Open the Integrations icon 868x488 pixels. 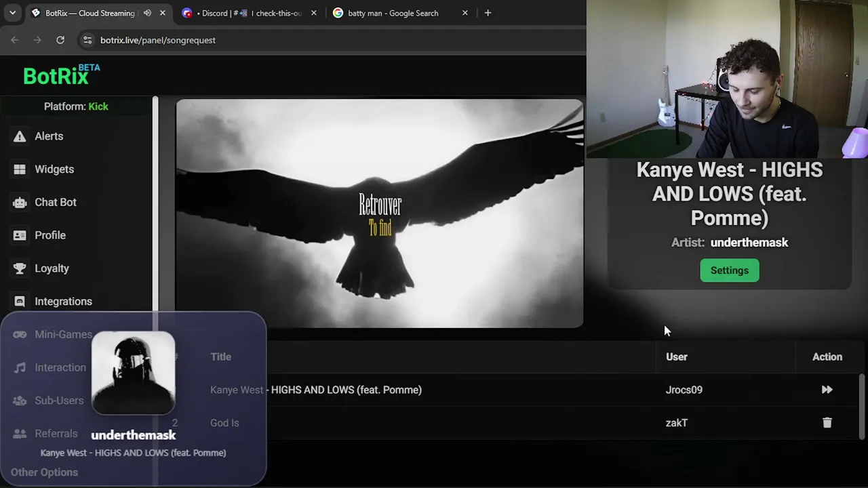click(20, 302)
